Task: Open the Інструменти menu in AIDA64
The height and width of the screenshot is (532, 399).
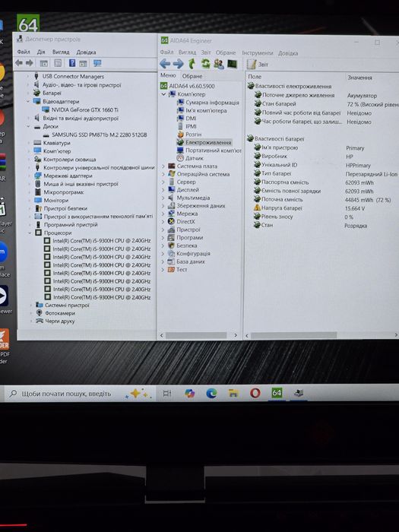Action: 257,53
